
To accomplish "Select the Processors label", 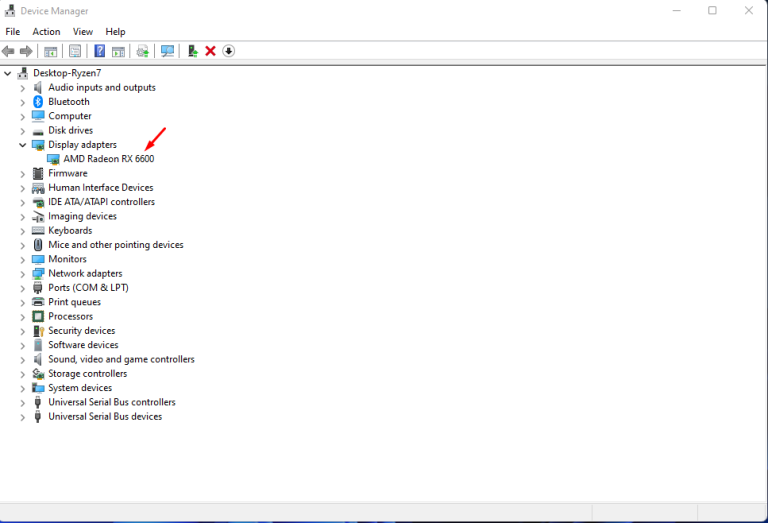I will pyautogui.click(x=71, y=316).
